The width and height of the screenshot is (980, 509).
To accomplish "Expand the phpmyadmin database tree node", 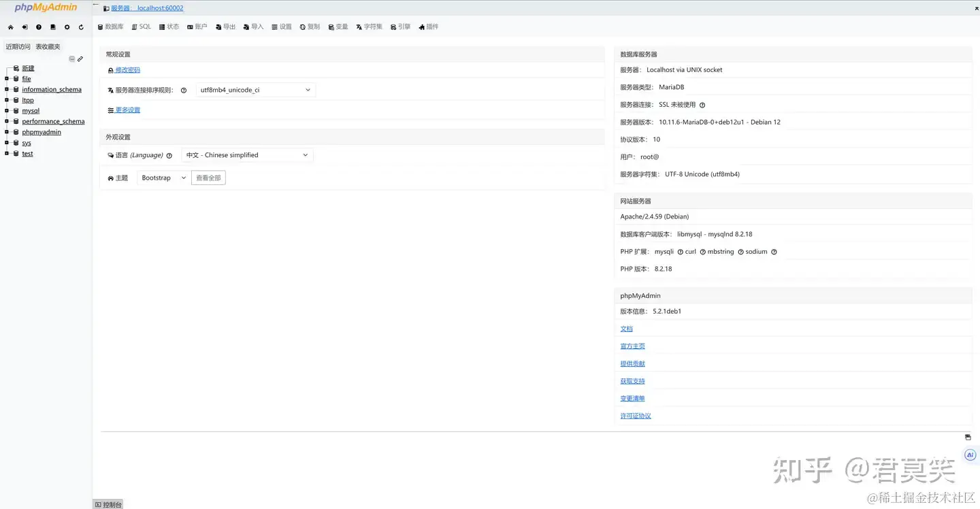I will (x=7, y=132).
